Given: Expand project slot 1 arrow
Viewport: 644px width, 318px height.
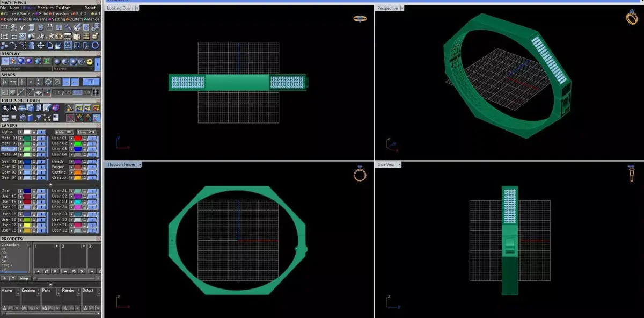Looking at the screenshot, I should [56, 246].
